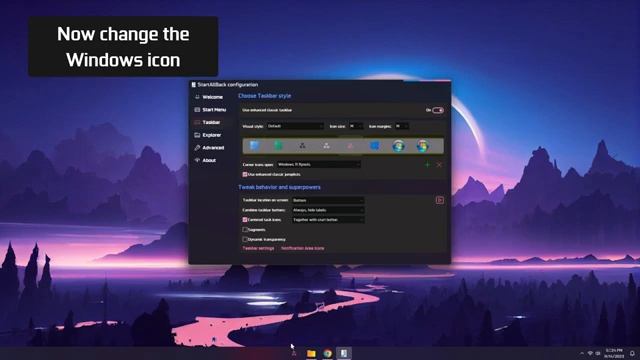Open the About section
This screenshot has height=360, width=640.
pos(206,160)
